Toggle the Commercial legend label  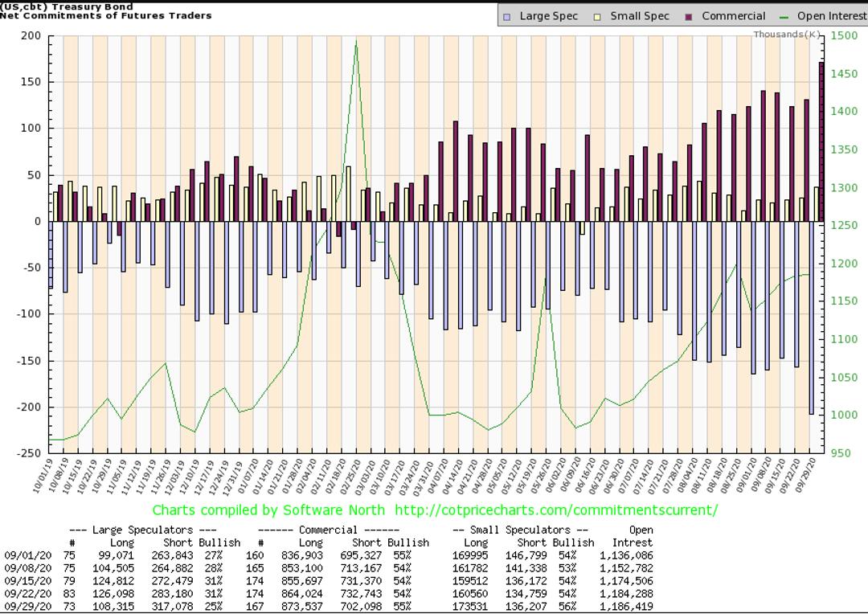[x=733, y=16]
